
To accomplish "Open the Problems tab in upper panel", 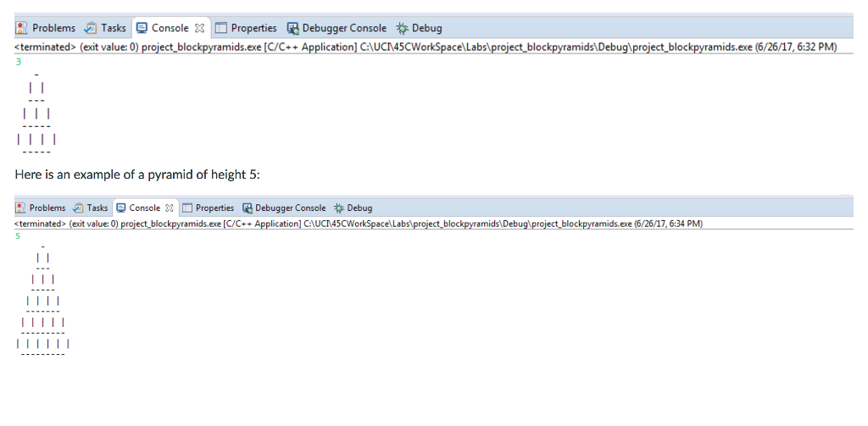I will (46, 28).
